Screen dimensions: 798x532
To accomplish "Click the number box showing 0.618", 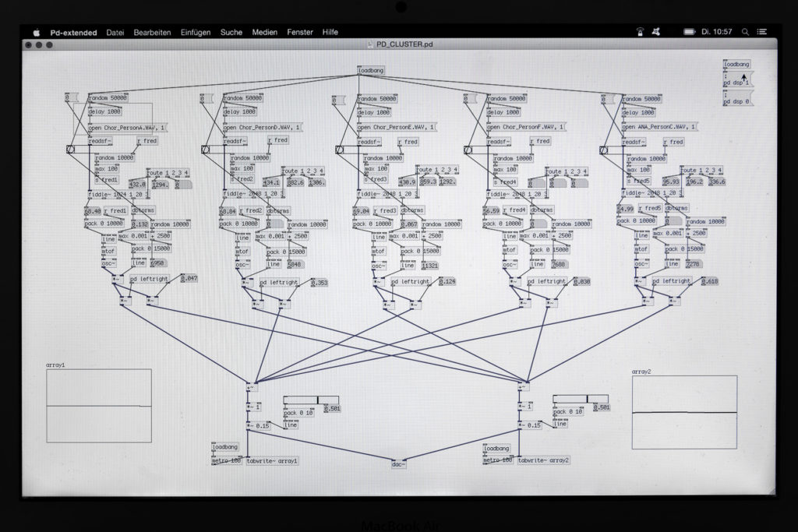I will (709, 281).
